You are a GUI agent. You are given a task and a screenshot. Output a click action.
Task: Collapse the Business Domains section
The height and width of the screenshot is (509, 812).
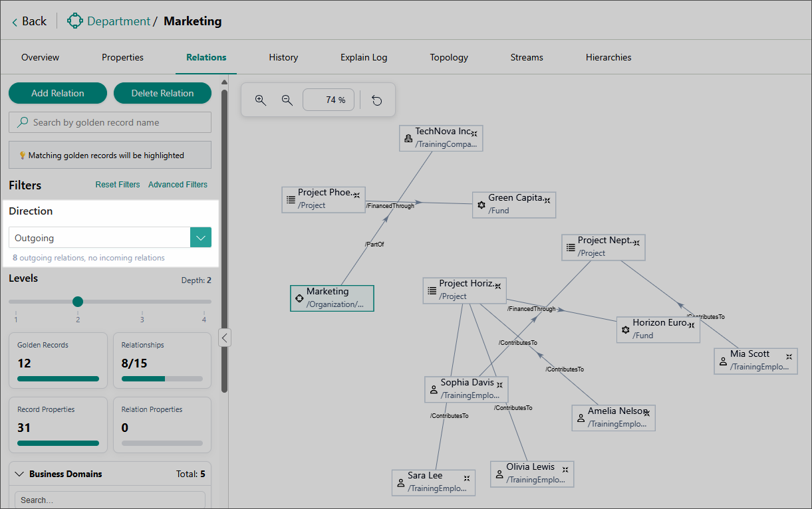tap(19, 474)
